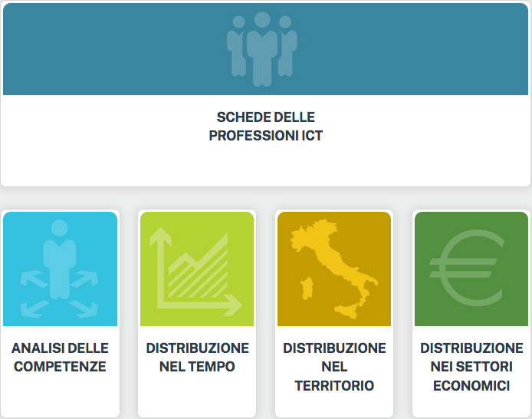Select the blue banner of ICT professions card

pyautogui.click(x=266, y=49)
